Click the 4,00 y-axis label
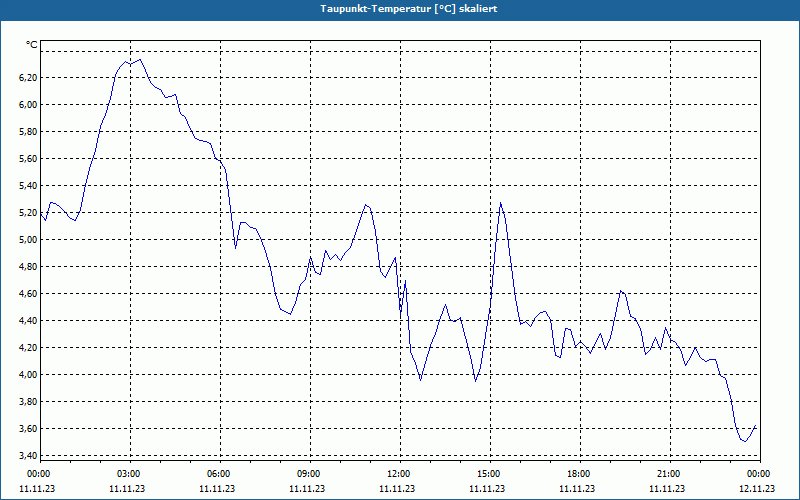The width and height of the screenshot is (800, 500). (x=28, y=375)
